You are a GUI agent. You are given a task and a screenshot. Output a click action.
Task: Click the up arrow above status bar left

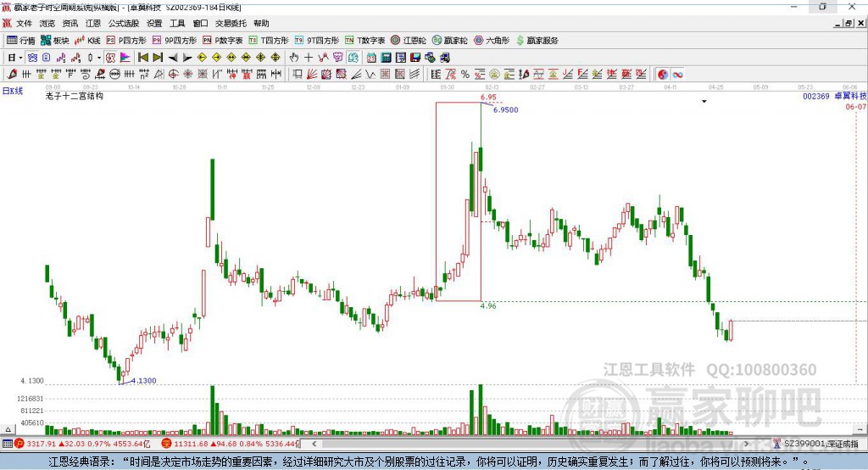(8, 429)
